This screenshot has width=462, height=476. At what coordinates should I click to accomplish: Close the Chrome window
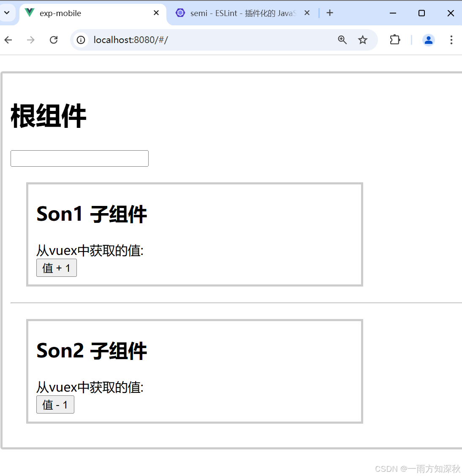[x=451, y=13]
